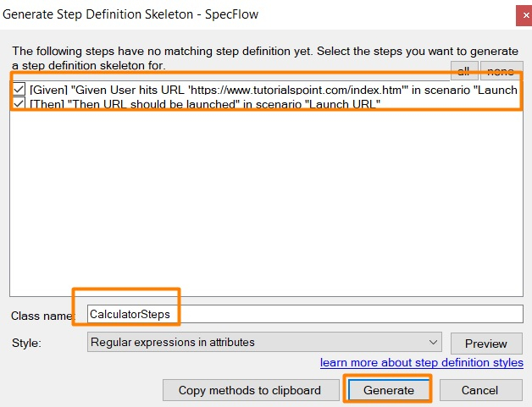The height and width of the screenshot is (407, 532).
Task: Uncheck the [Given] step checkbox
Action: pos(19,89)
